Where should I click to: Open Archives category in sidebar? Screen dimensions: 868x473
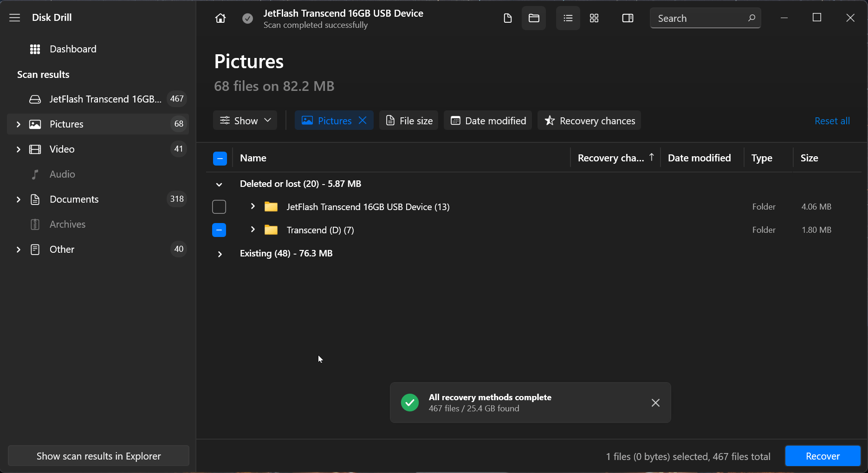pos(67,224)
